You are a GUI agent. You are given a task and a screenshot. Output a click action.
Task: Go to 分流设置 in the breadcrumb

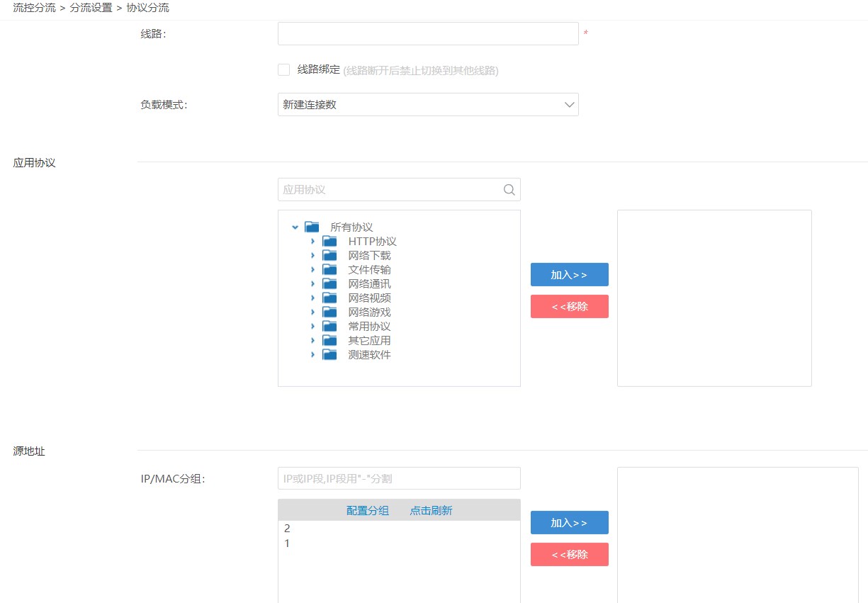click(x=91, y=9)
